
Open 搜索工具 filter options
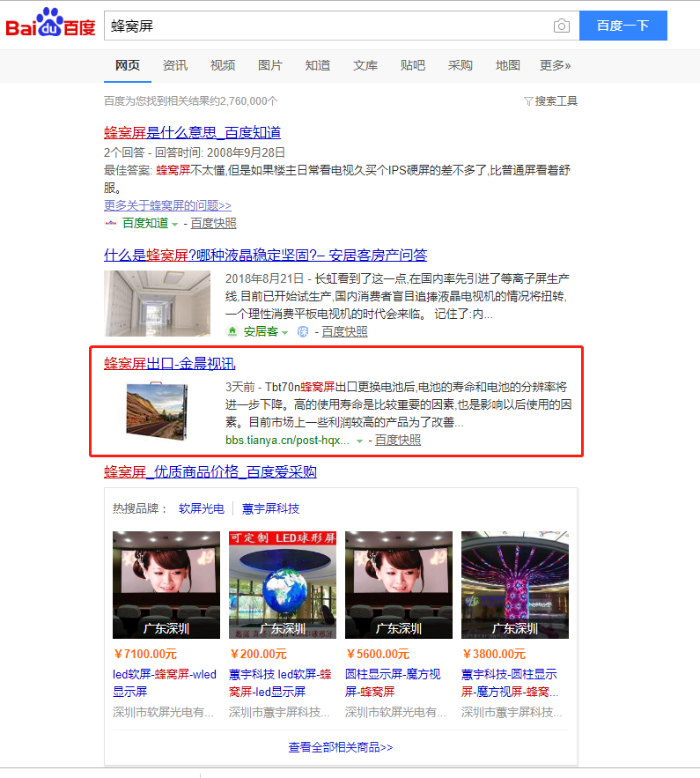coord(551,101)
